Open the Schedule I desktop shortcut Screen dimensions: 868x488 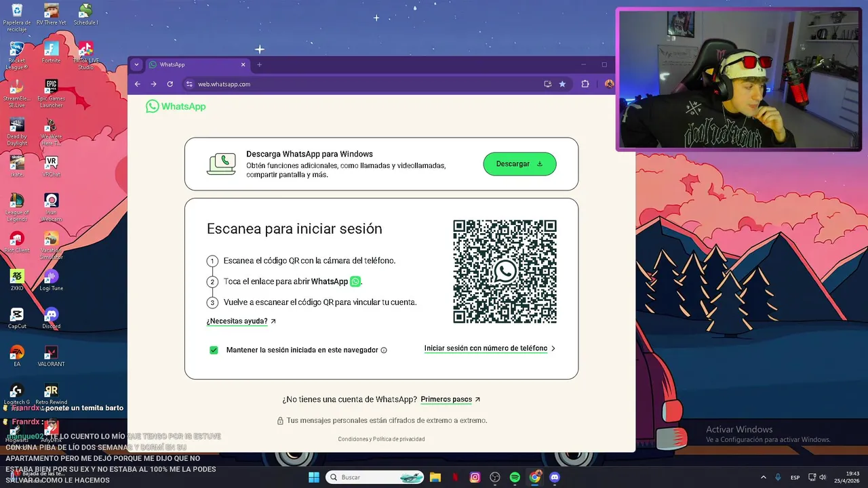(85, 14)
